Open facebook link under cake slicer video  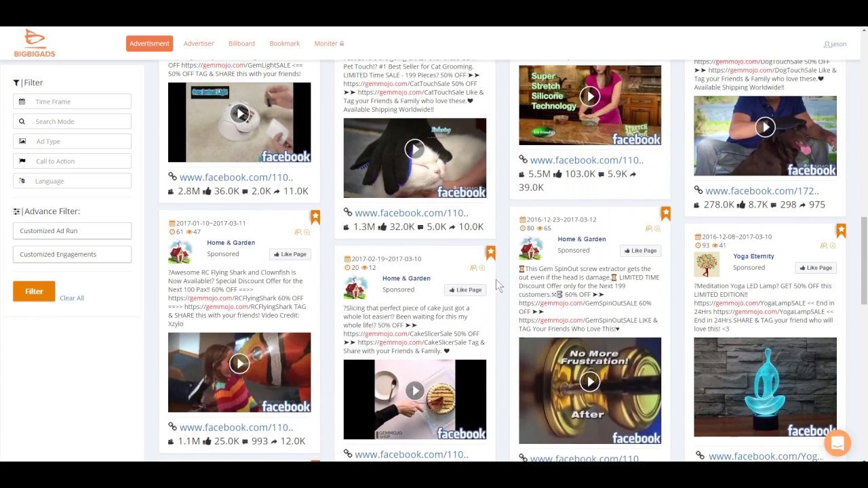412,455
